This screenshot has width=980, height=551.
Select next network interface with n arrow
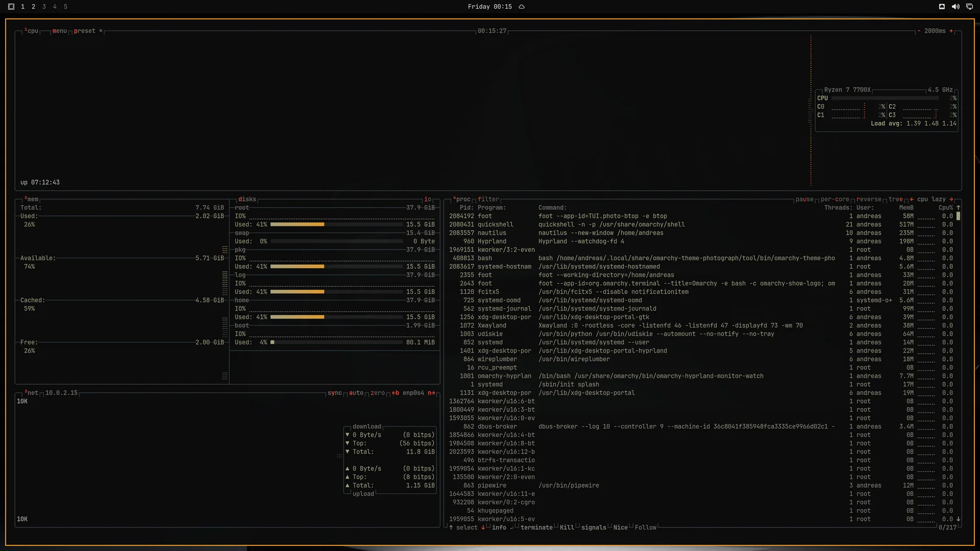431,393
